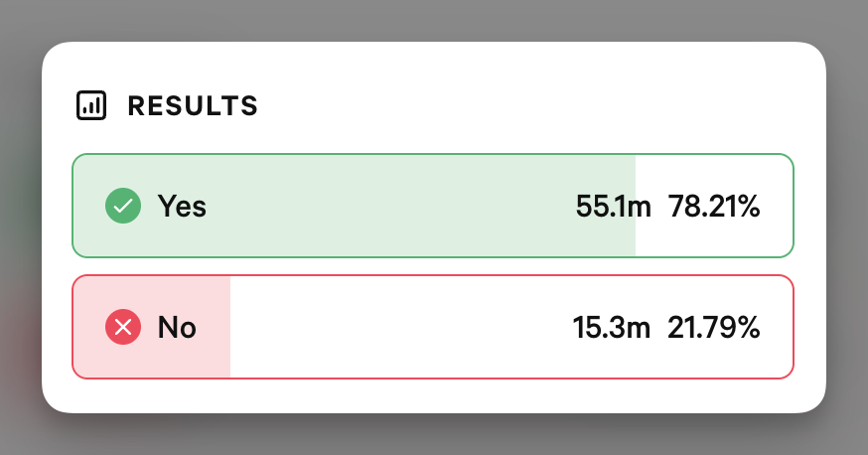Viewport: 868px width, 455px height.
Task: Click the Yes option label
Action: [x=182, y=206]
